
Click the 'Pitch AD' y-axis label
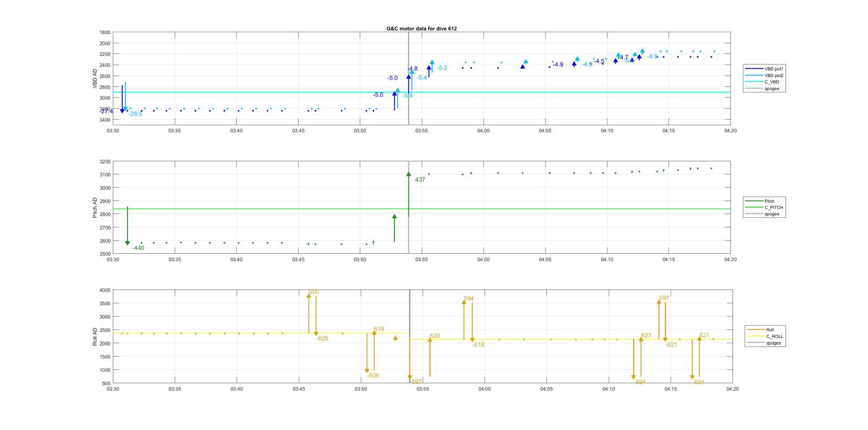point(95,207)
